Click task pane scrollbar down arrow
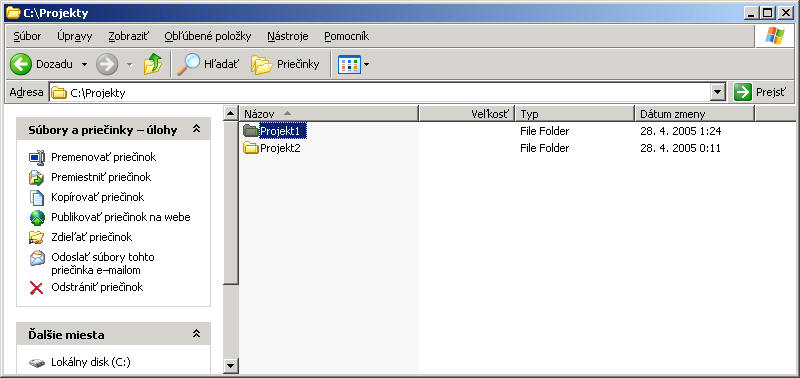This screenshot has height=378, width=800. click(x=231, y=365)
